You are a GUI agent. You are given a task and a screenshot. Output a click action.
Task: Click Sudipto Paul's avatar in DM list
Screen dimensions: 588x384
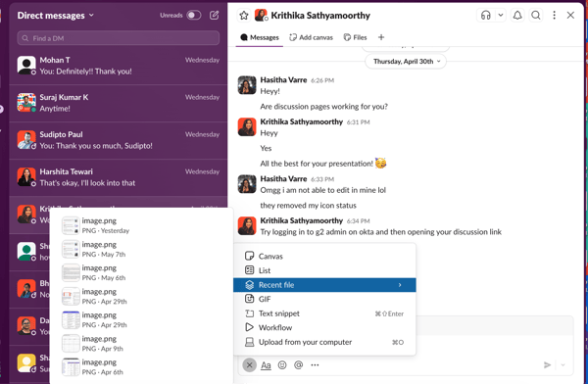tap(26, 139)
